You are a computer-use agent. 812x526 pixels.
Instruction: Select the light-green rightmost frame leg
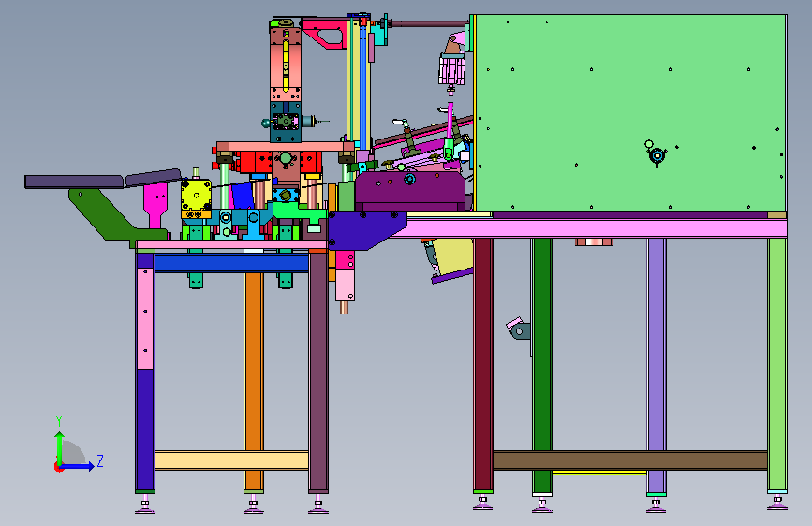coord(777,364)
